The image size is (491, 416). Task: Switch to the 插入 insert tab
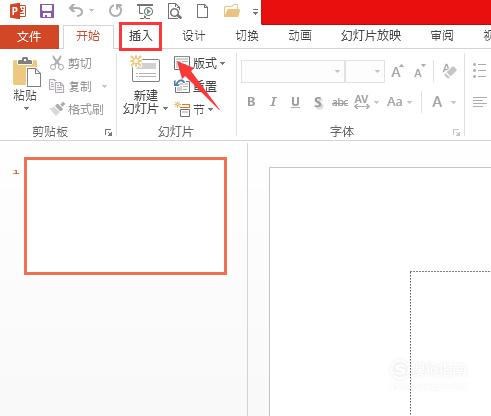pos(140,36)
